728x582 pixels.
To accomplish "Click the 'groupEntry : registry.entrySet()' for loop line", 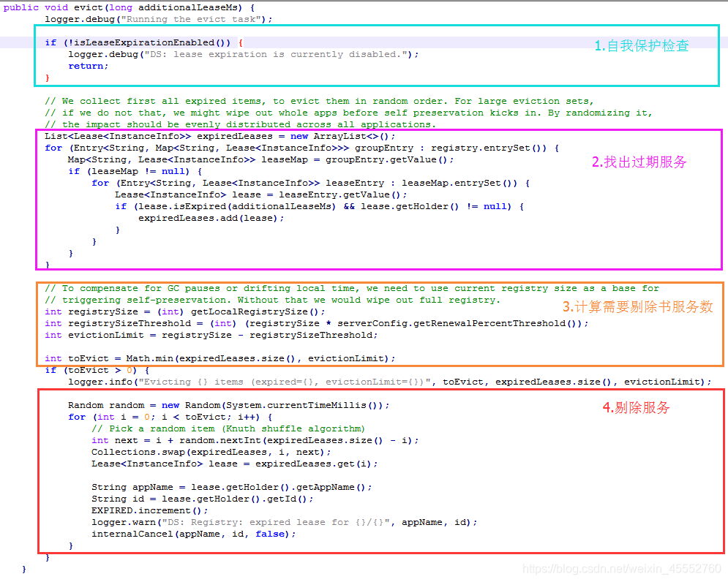I will [x=301, y=148].
